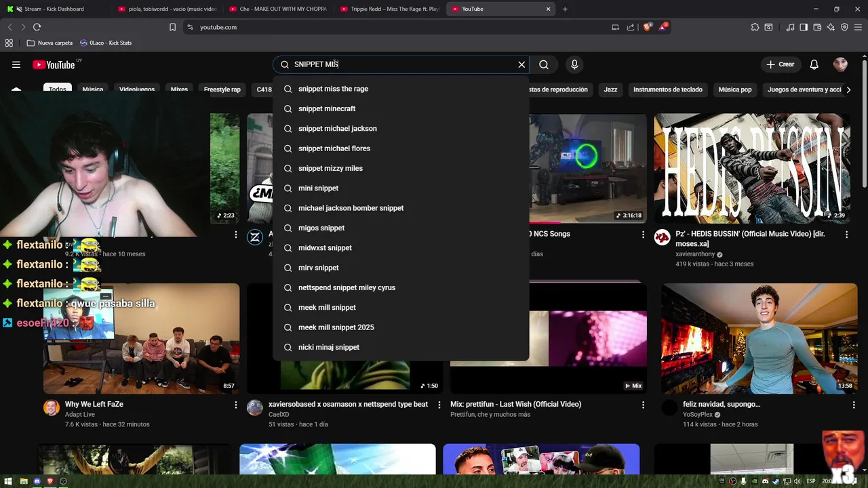The height and width of the screenshot is (488, 868).
Task: Open "Why We Left FaZe" video title
Action: point(94,404)
